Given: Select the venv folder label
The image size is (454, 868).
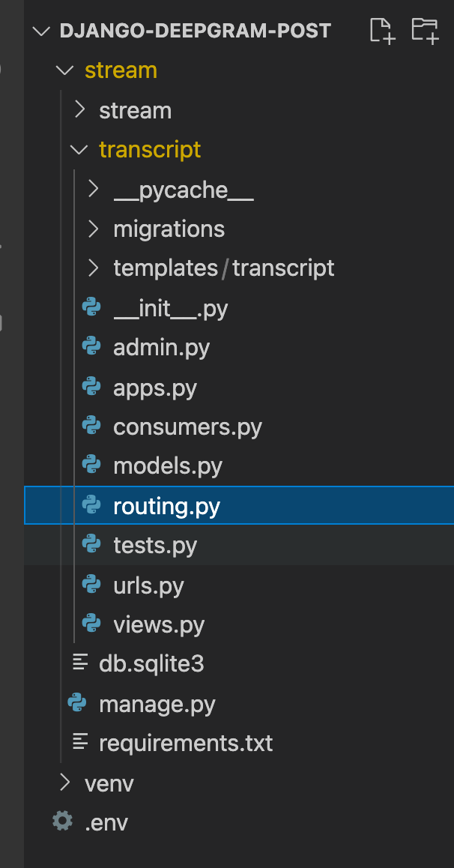Looking at the screenshot, I should 109,784.
